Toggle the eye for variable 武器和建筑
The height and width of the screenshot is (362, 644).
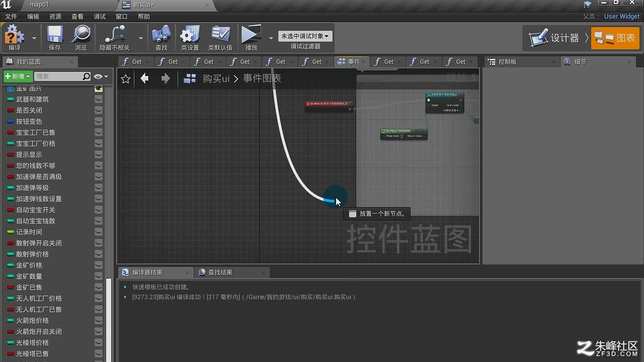click(x=99, y=100)
